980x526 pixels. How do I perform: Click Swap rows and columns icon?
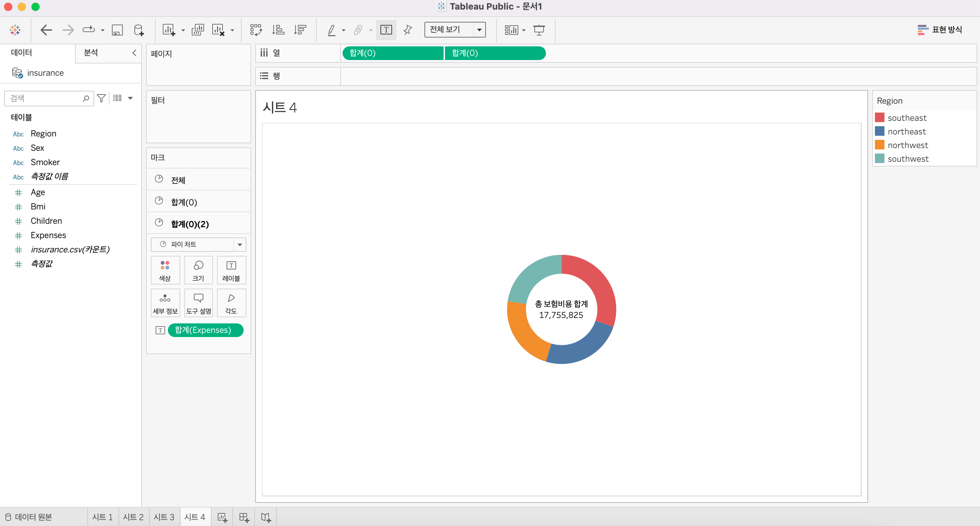[x=256, y=30]
